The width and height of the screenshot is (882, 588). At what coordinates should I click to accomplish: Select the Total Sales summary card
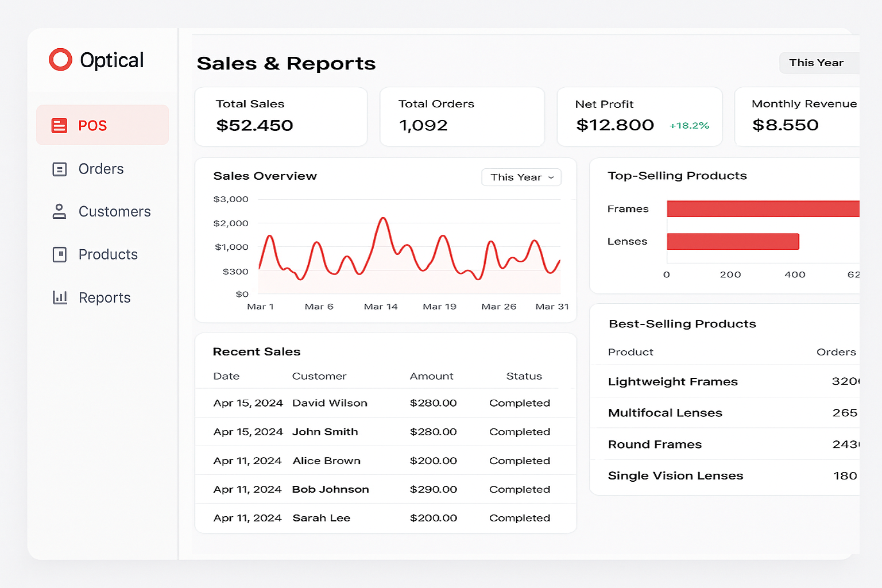click(281, 117)
